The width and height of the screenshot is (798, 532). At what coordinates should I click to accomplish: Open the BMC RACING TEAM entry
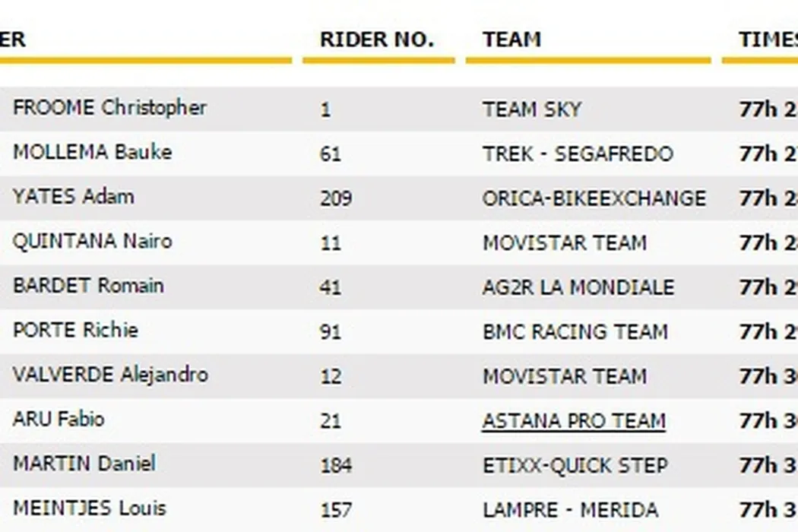[575, 332]
